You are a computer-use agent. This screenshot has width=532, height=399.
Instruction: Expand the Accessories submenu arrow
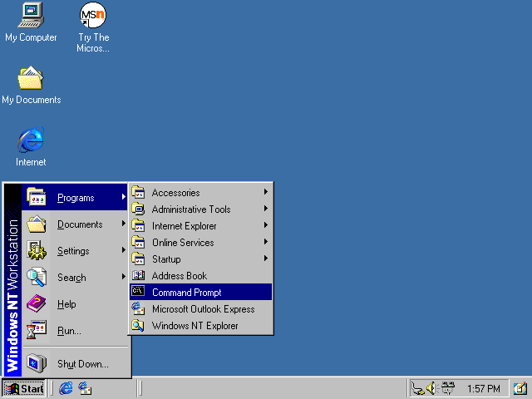coord(266,192)
